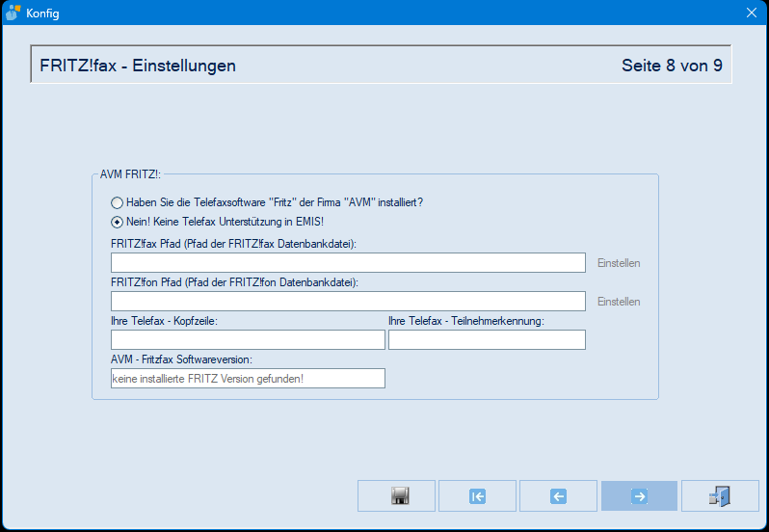Viewport: 769px width, 532px height.
Task: Click the Konfig app icon in title bar
Action: tap(13, 13)
